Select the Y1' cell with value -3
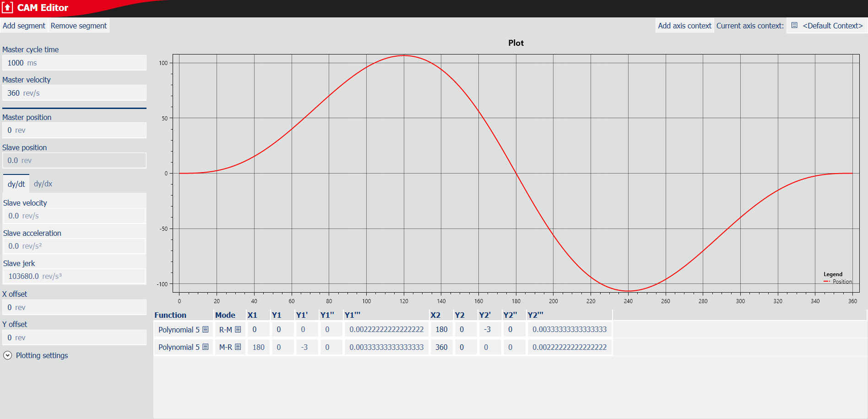 304,347
